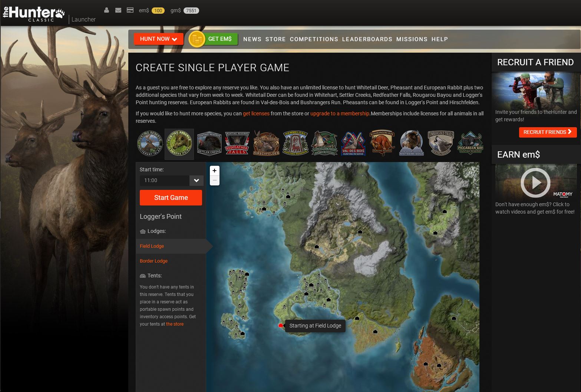Choose the Whiterime Ridge reserve badge
Screen dimensions: 581x392
(x=412, y=144)
